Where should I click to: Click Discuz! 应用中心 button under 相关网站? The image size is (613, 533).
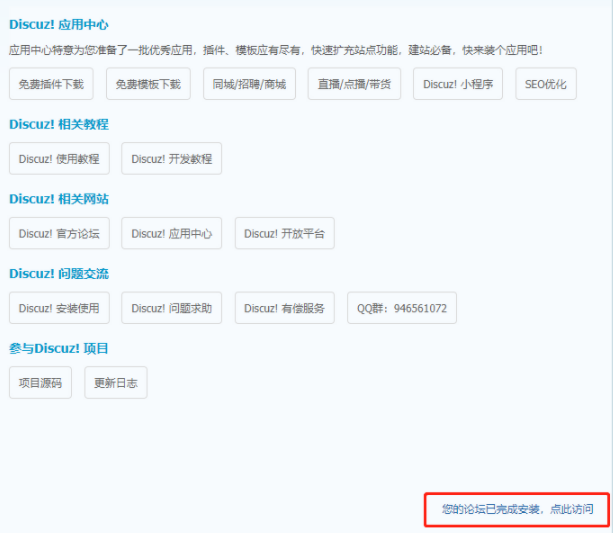pos(172,233)
